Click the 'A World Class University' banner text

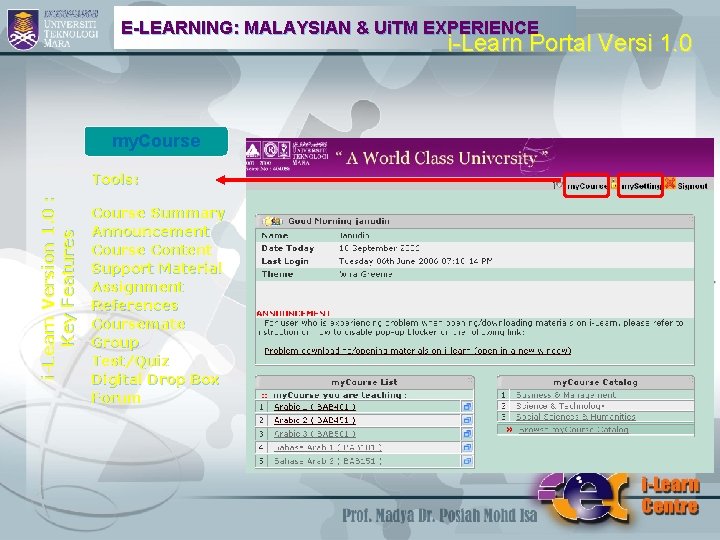pyautogui.click(x=441, y=158)
